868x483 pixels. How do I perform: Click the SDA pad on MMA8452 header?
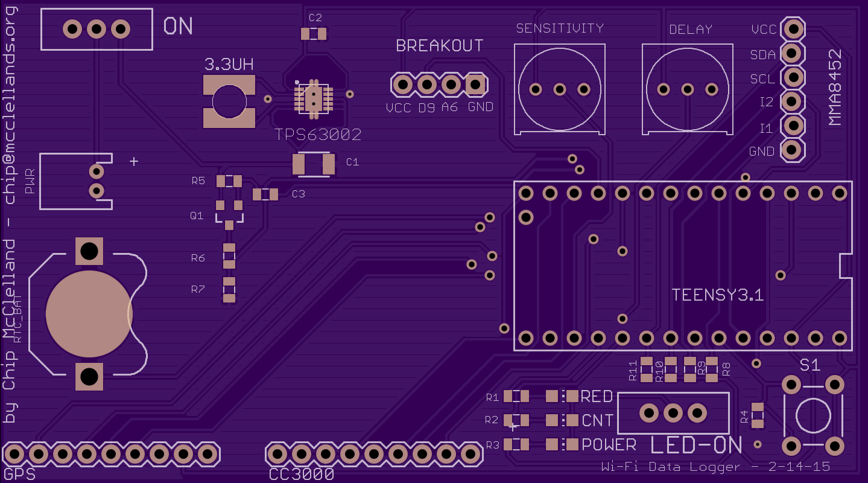793,53
